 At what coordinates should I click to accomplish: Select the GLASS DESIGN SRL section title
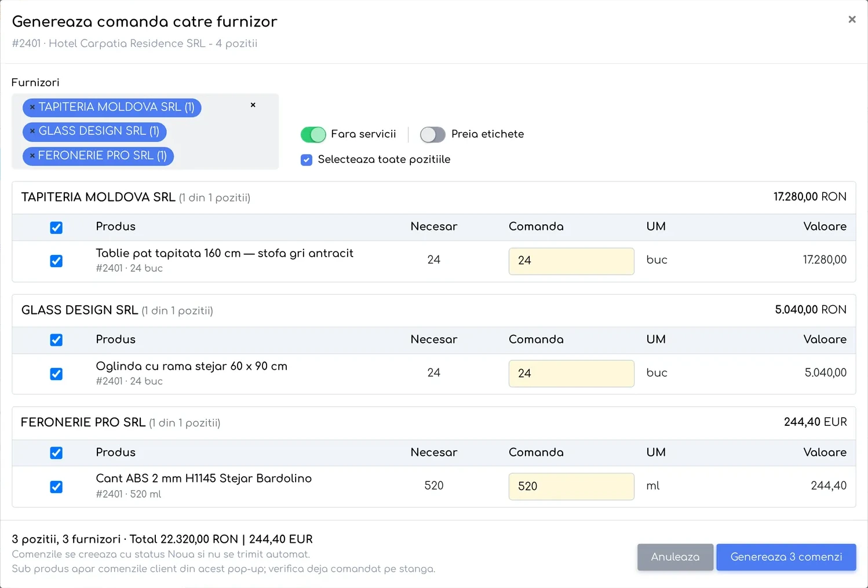[80, 311]
